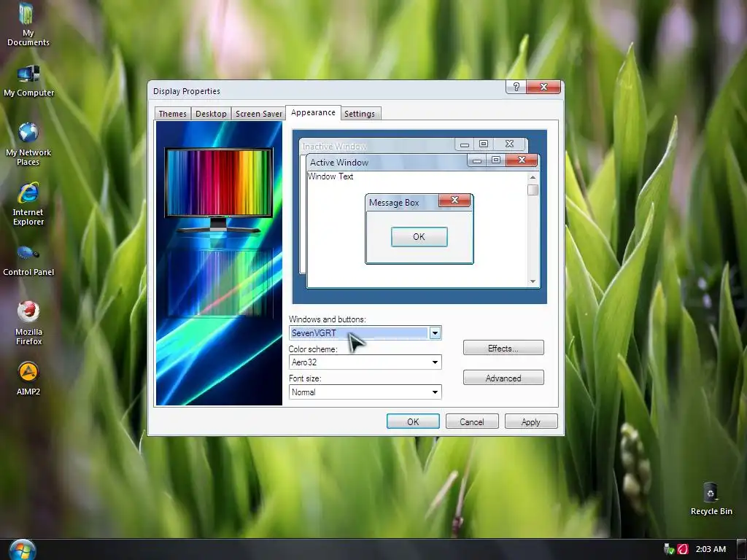Open My Documents desktop icon
Viewport: 747px width, 560px height.
click(28, 24)
